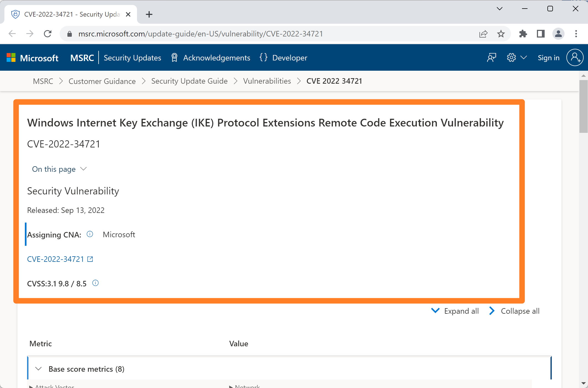Click the CVSS score info icon
This screenshot has width=588, height=388.
(x=95, y=283)
